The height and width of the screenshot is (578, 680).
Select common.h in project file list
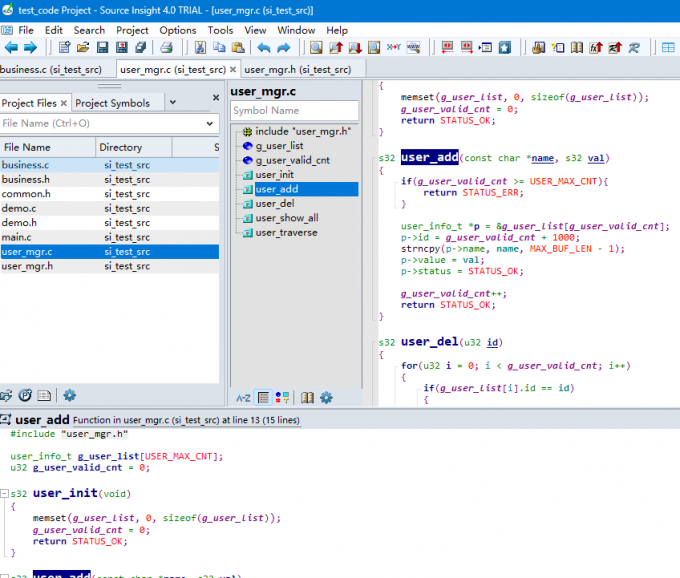coord(110,194)
